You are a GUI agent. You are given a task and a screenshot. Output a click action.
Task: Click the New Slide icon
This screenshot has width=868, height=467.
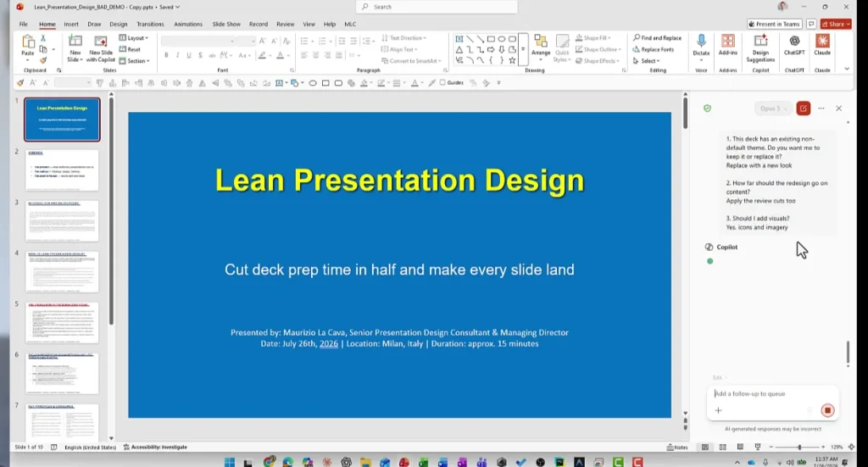[75, 42]
